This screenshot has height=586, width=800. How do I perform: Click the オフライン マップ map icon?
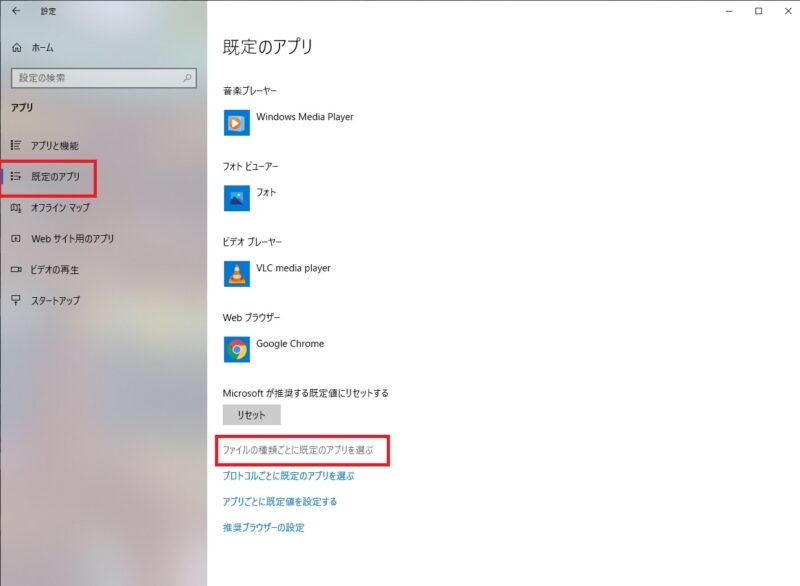tap(16, 208)
